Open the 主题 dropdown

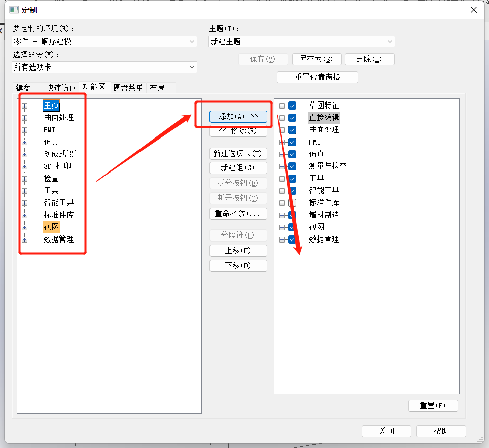[x=302, y=42]
